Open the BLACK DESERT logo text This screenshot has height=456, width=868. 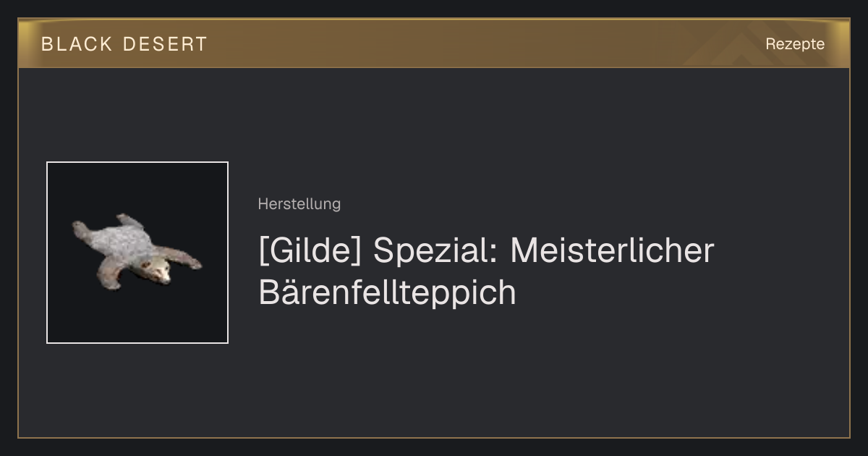pyautogui.click(x=124, y=44)
